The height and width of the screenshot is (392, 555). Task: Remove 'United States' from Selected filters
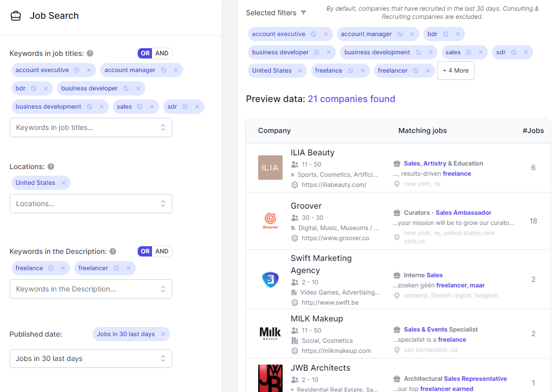click(300, 71)
